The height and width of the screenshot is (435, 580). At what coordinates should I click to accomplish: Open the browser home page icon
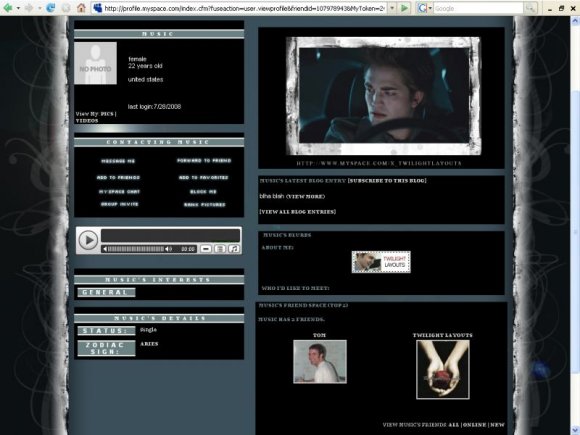coord(81,8)
